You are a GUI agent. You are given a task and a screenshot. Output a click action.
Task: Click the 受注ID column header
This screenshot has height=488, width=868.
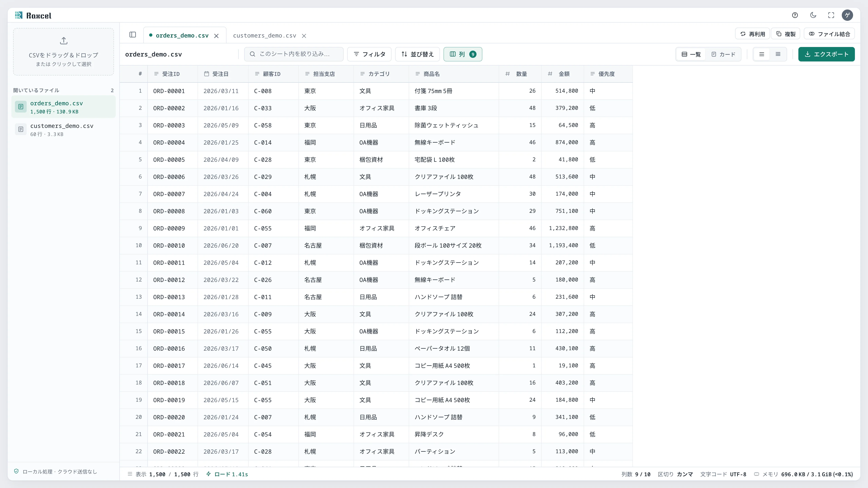(172, 74)
